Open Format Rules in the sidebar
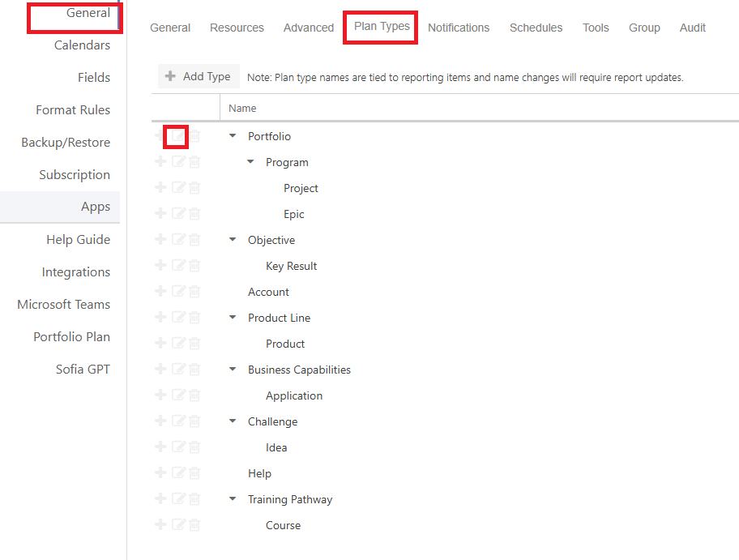Image resolution: width=739 pixels, height=560 pixels. point(73,110)
